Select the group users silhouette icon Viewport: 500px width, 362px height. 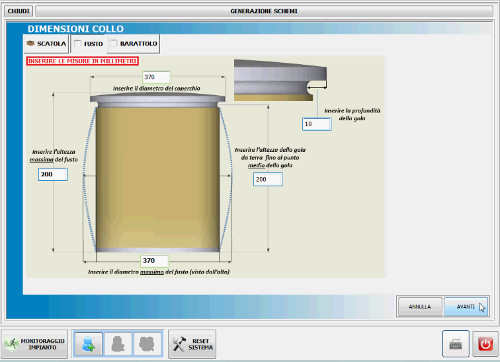pos(148,344)
